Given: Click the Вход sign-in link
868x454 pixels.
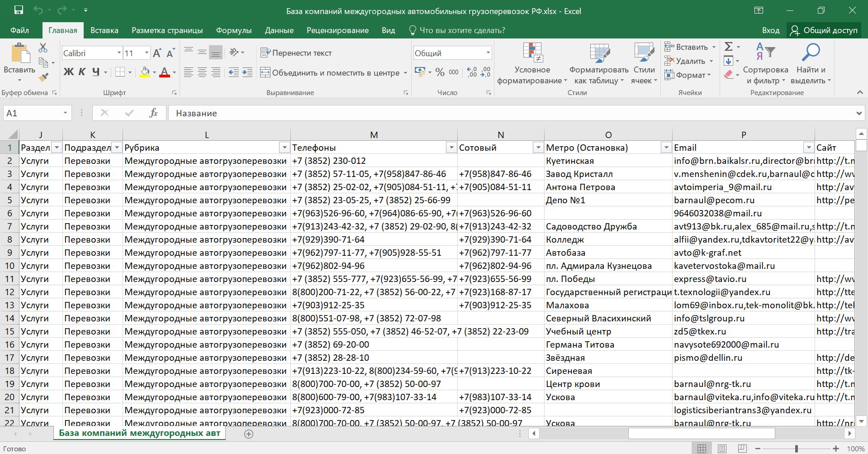Looking at the screenshot, I should (770, 30).
